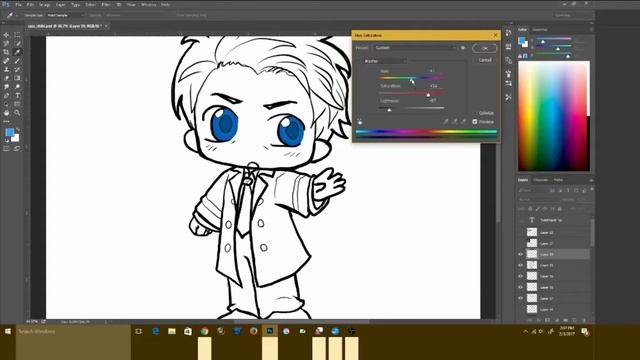The image size is (640, 360).
Task: Open the Action Center notification icon
Action: 585,332
